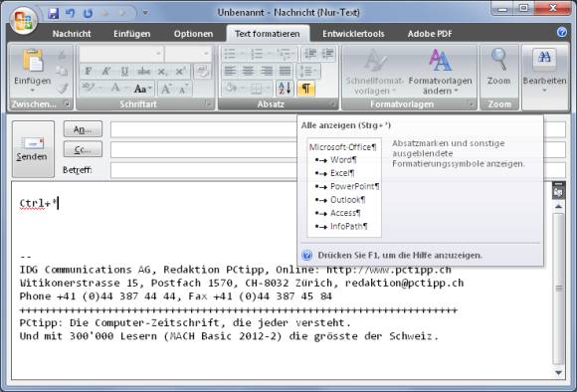This screenshot has width=577, height=392.
Task: Click the increase indent icon
Action: tap(327, 54)
